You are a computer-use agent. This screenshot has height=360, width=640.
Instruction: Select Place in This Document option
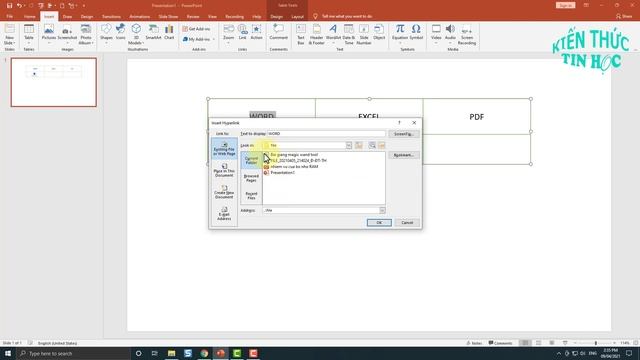(x=224, y=171)
